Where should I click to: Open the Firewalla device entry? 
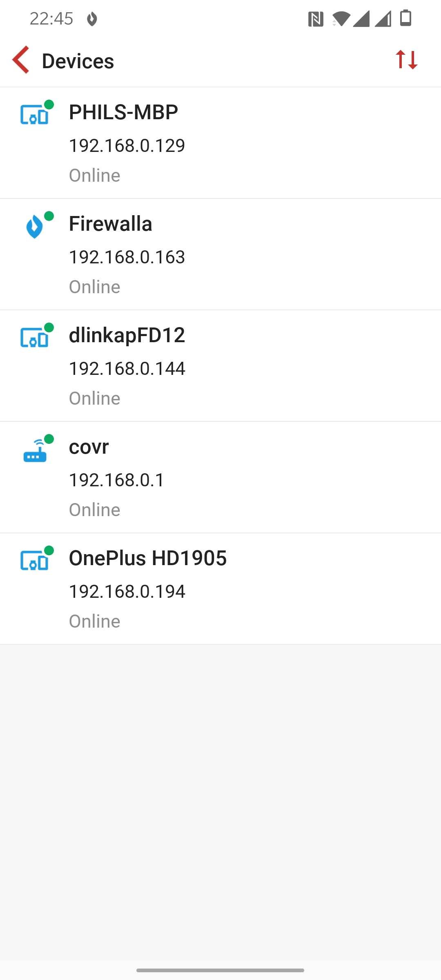click(x=220, y=254)
